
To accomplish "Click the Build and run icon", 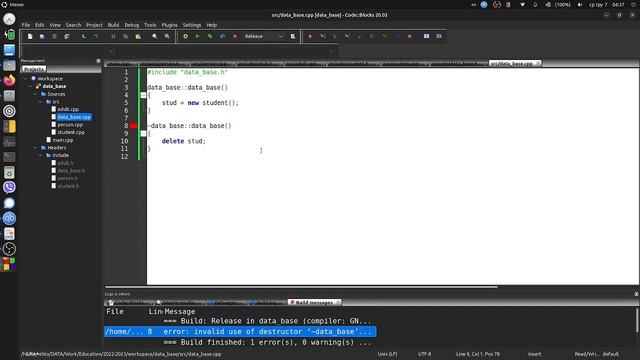I will (210, 36).
